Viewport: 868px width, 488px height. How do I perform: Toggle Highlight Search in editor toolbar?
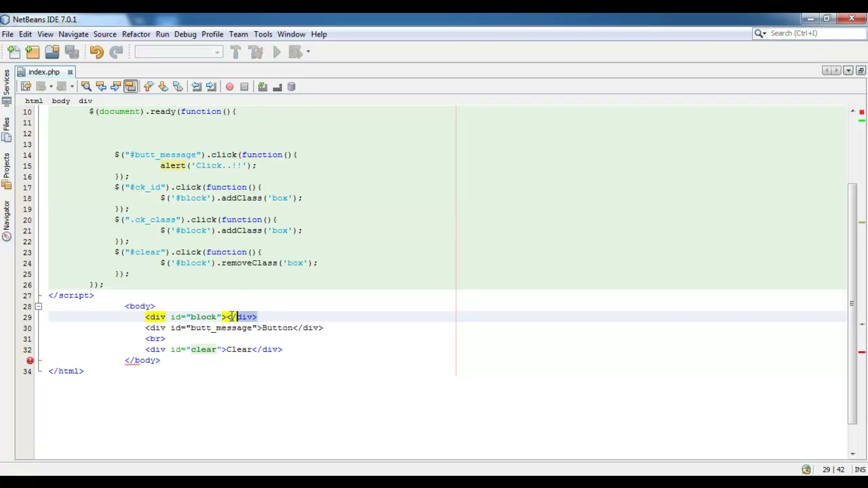(x=130, y=87)
